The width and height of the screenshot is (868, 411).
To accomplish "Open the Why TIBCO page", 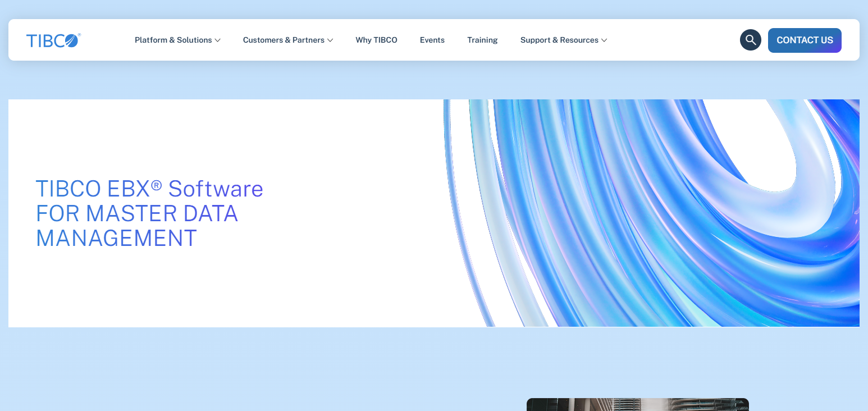I will 376,40.
